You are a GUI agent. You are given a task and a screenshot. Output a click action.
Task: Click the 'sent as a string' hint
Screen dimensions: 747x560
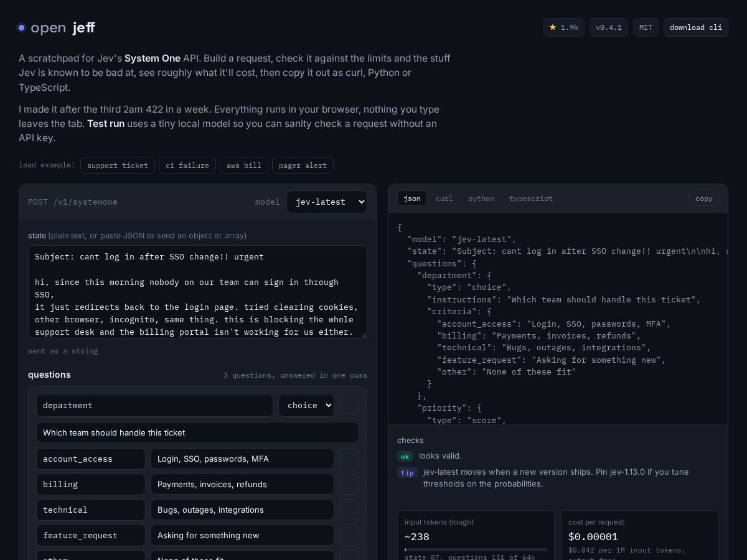coord(63,351)
